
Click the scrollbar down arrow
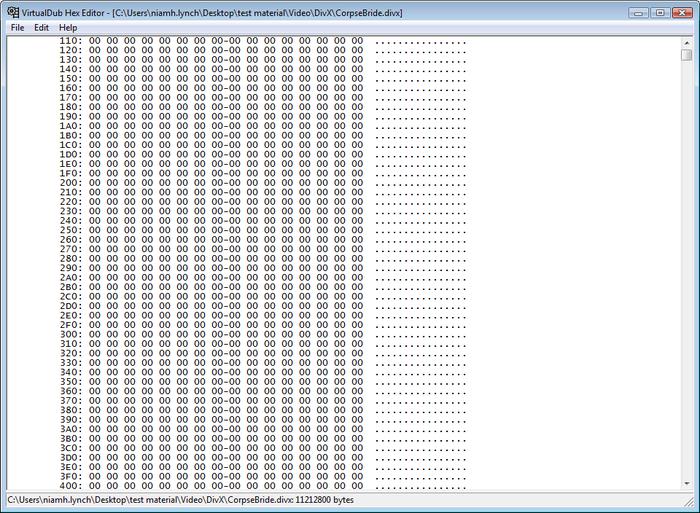tap(687, 484)
